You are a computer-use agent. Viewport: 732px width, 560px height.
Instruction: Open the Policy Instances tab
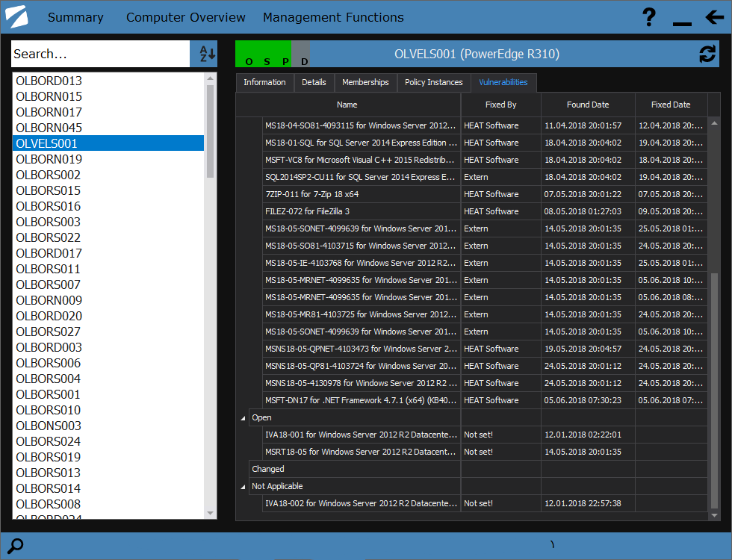[433, 83]
